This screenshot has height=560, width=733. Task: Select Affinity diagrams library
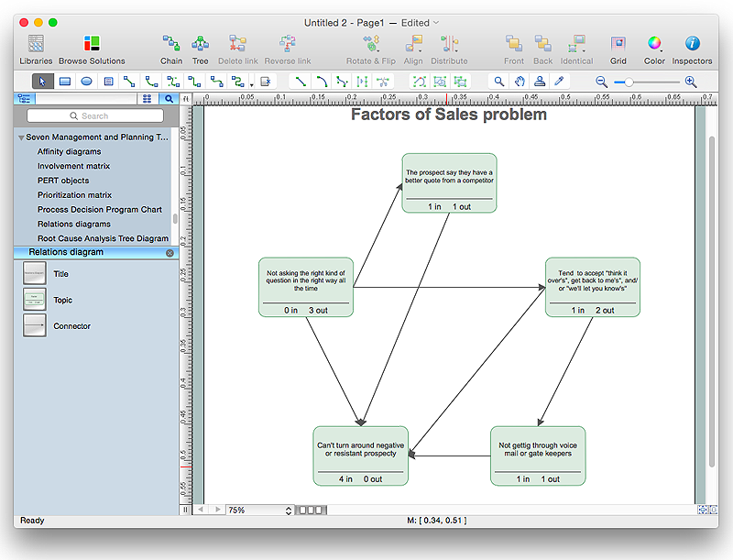(x=70, y=151)
